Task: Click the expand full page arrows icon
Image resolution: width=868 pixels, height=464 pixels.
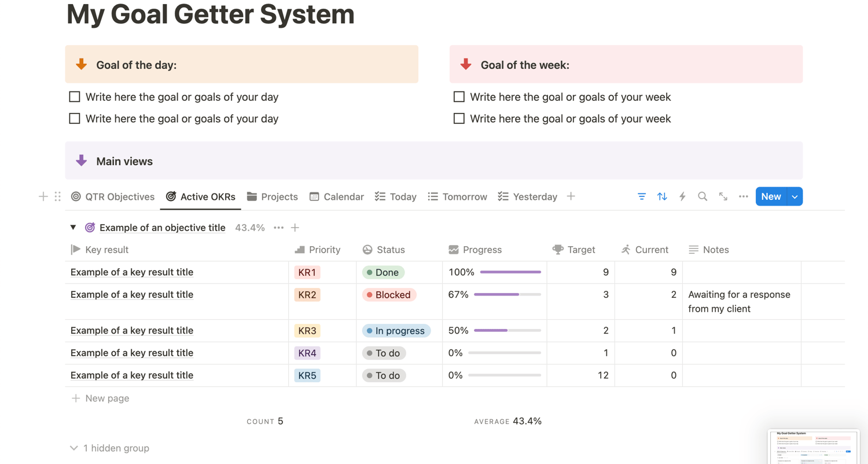Action: [723, 196]
